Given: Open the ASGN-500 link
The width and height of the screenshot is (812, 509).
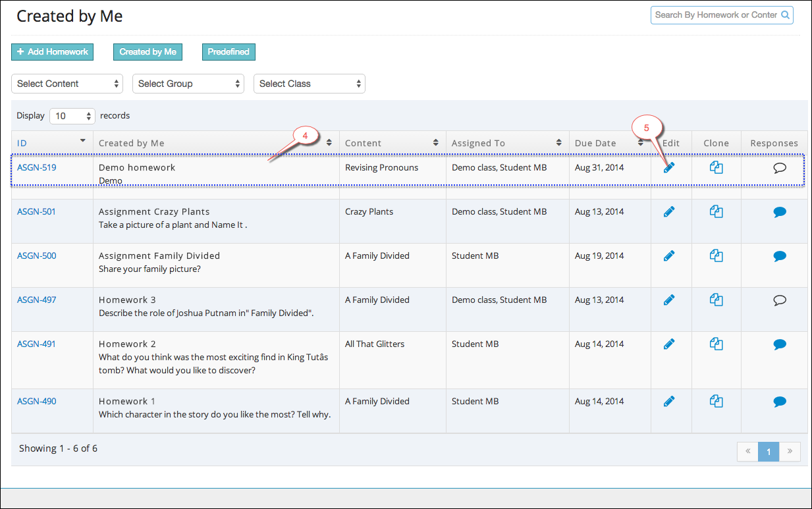Looking at the screenshot, I should [x=37, y=255].
